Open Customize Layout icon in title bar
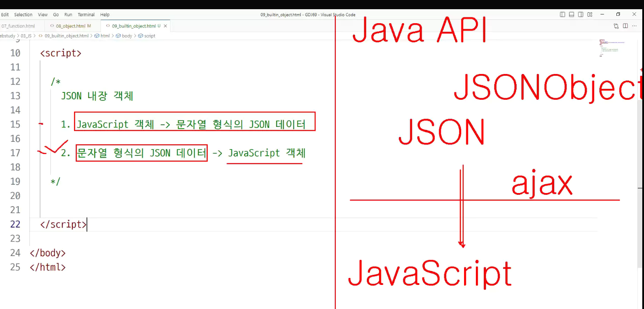644x309 pixels. 590,14
